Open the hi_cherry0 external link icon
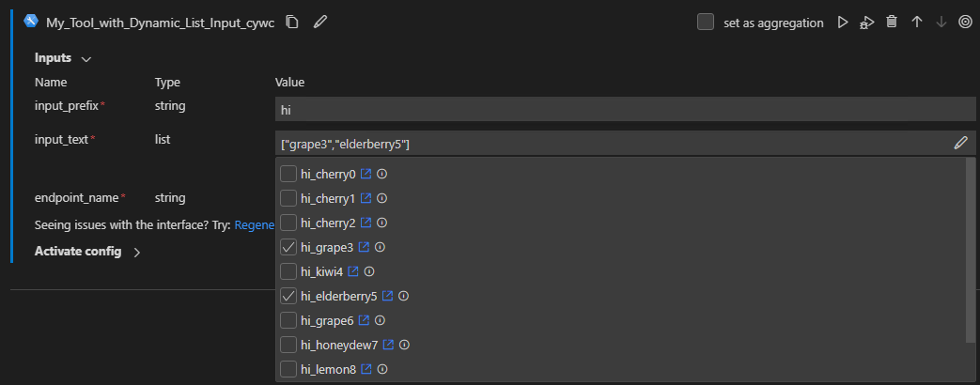 click(366, 174)
